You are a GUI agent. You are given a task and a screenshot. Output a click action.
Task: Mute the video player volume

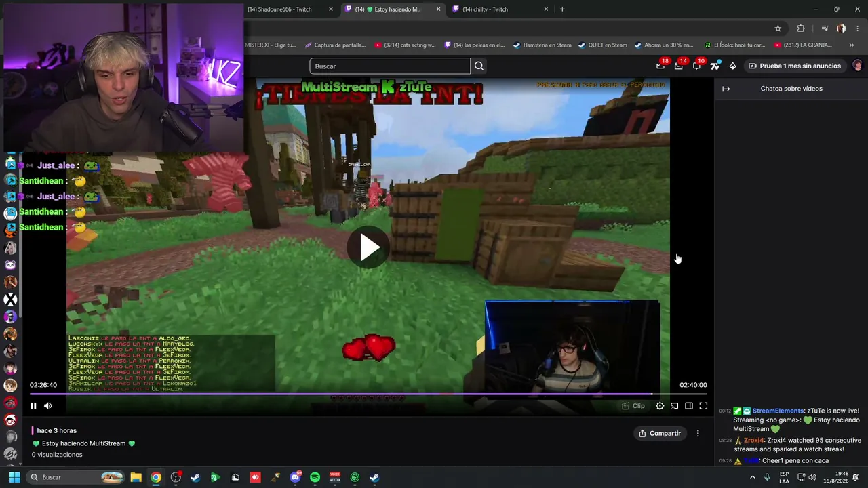point(48,406)
